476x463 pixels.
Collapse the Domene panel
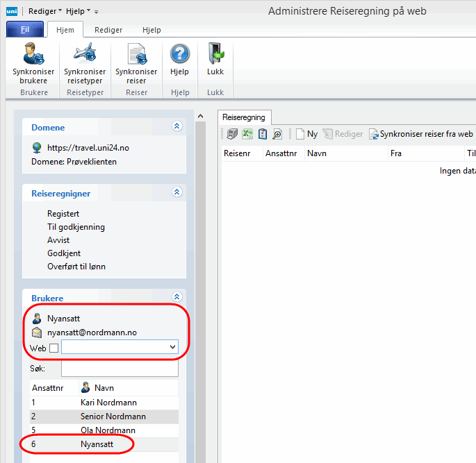177,126
